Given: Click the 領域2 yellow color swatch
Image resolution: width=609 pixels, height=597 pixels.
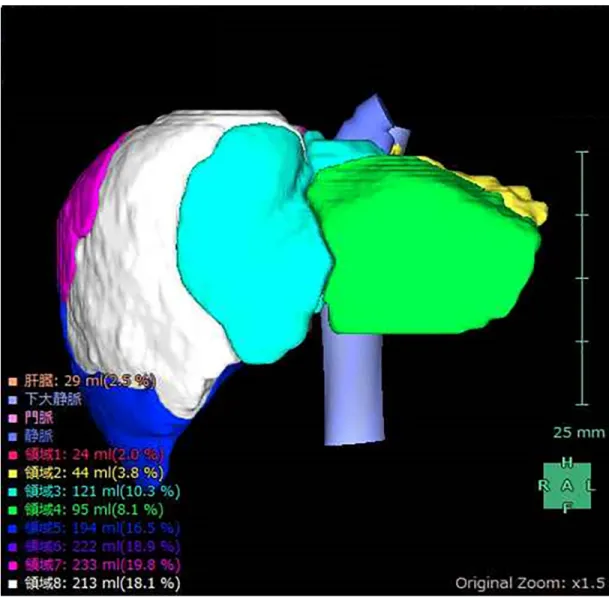Looking at the screenshot, I should (13, 473).
